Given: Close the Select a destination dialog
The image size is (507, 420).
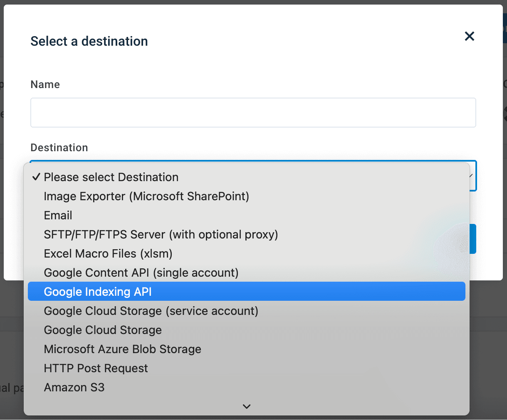Looking at the screenshot, I should pyautogui.click(x=469, y=36).
